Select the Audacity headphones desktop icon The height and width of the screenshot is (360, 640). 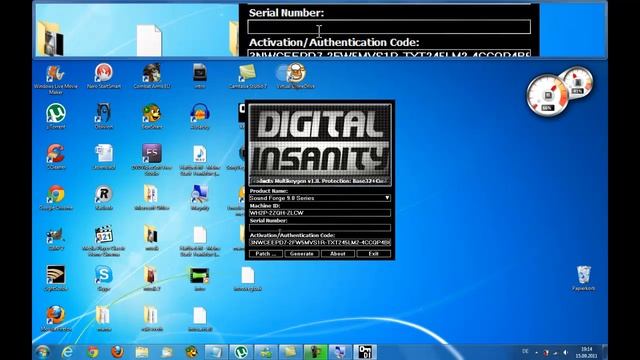(200, 116)
